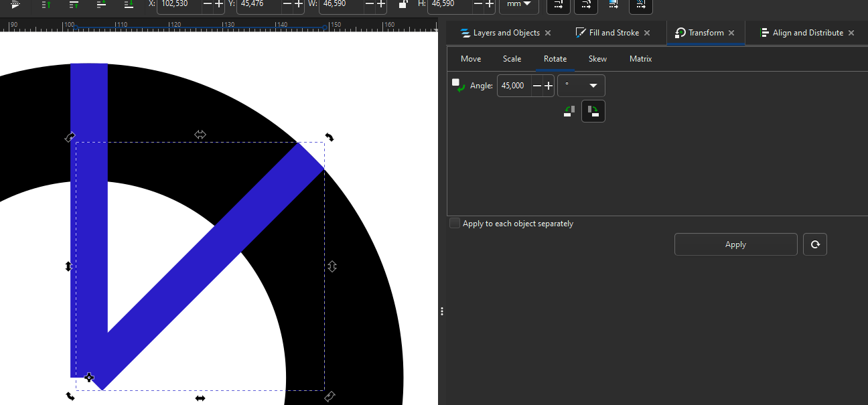The image size is (868, 405).
Task: Click the rotation center crosshair marker
Action: click(x=89, y=378)
